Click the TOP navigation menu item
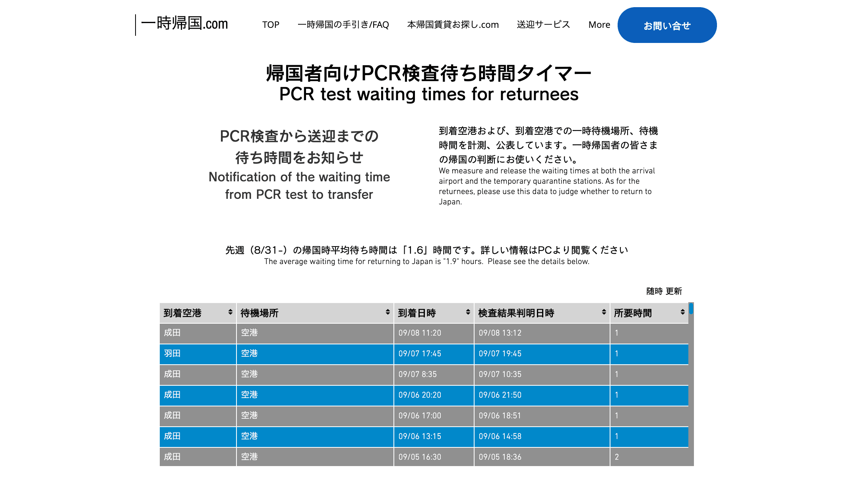 tap(271, 25)
